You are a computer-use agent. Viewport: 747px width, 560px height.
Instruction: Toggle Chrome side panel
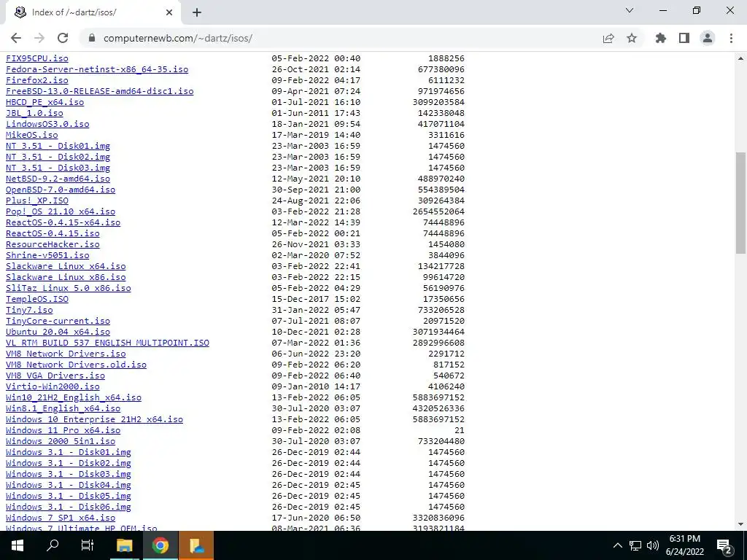684,38
